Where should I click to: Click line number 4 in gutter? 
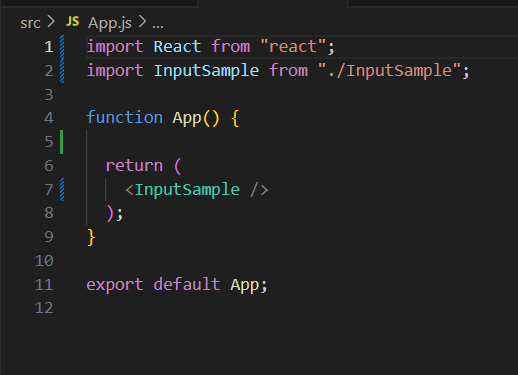click(x=49, y=118)
